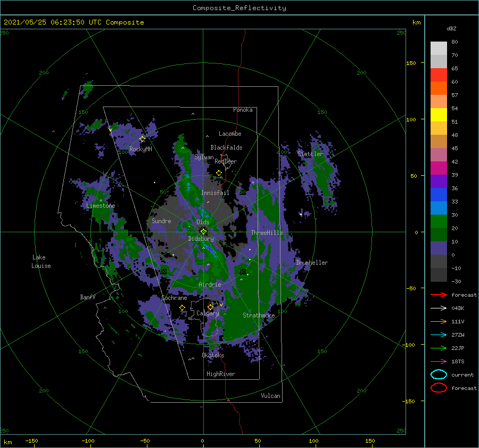Click the 80 dBZ scale value
Screen dimensions: 479x448
[x=455, y=42]
